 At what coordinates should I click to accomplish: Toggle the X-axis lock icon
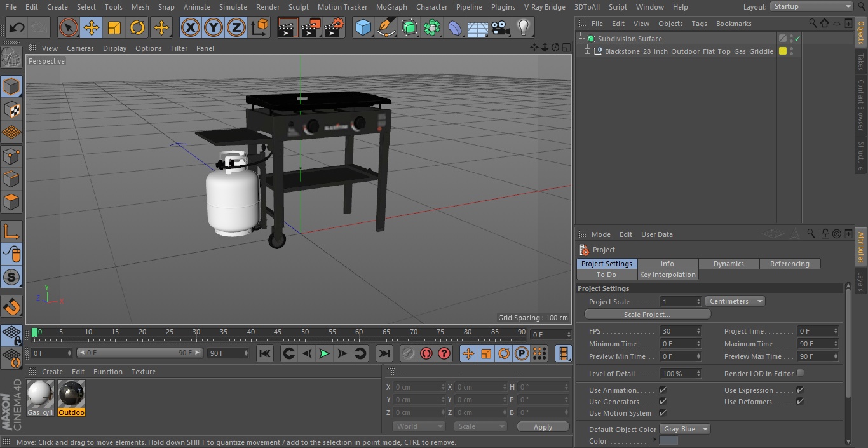click(191, 27)
